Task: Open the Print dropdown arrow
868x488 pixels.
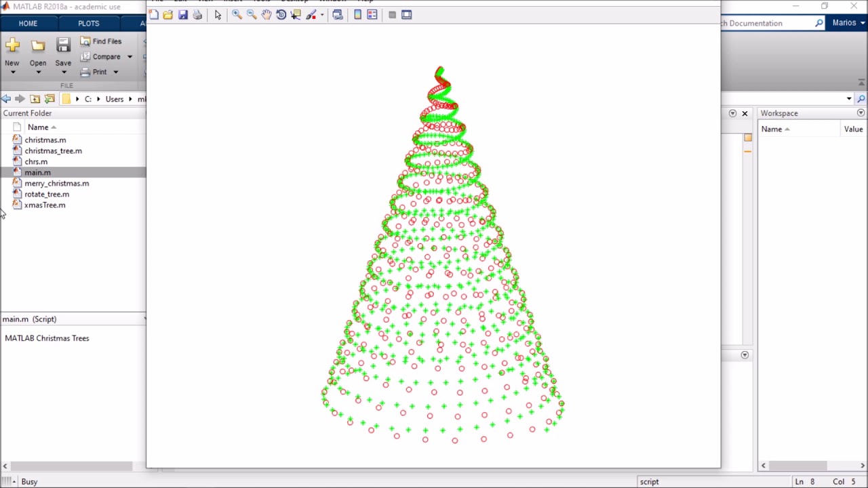Action: pyautogui.click(x=116, y=72)
